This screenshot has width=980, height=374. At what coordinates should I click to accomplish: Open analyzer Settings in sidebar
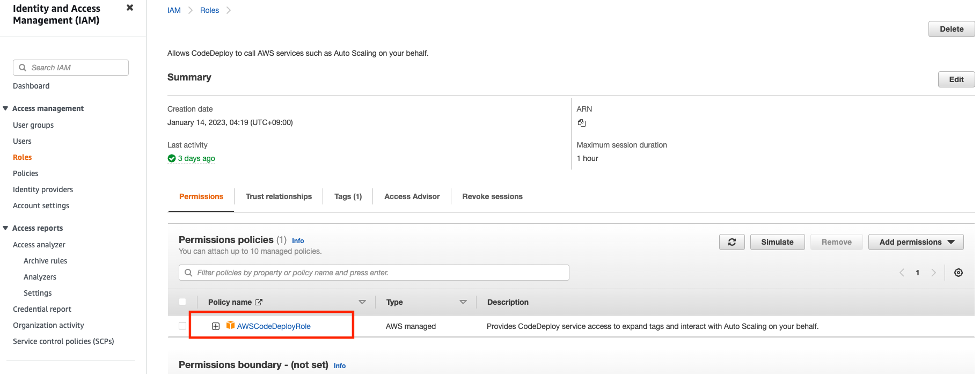click(x=38, y=293)
